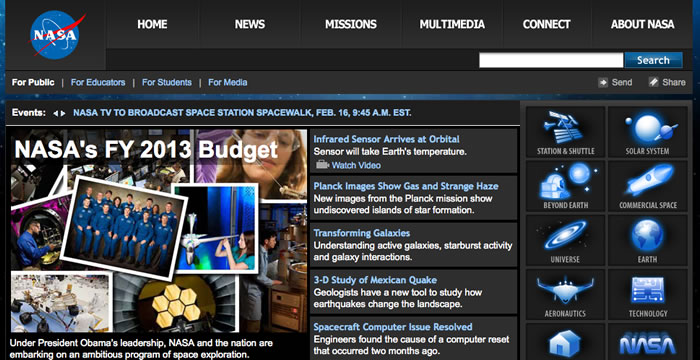This screenshot has height=360, width=700.
Task: Open the 3-D Study of Mexican Quake story
Action: point(375,280)
